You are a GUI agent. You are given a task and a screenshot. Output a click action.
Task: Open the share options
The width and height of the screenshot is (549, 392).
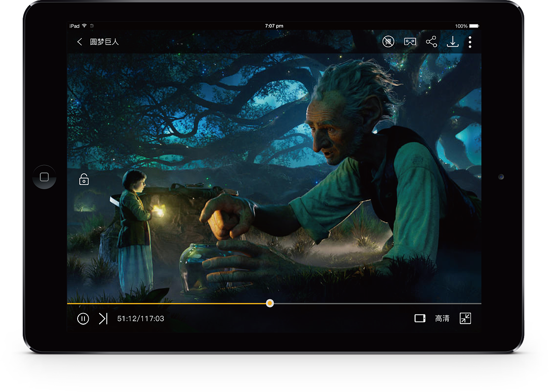coord(431,42)
